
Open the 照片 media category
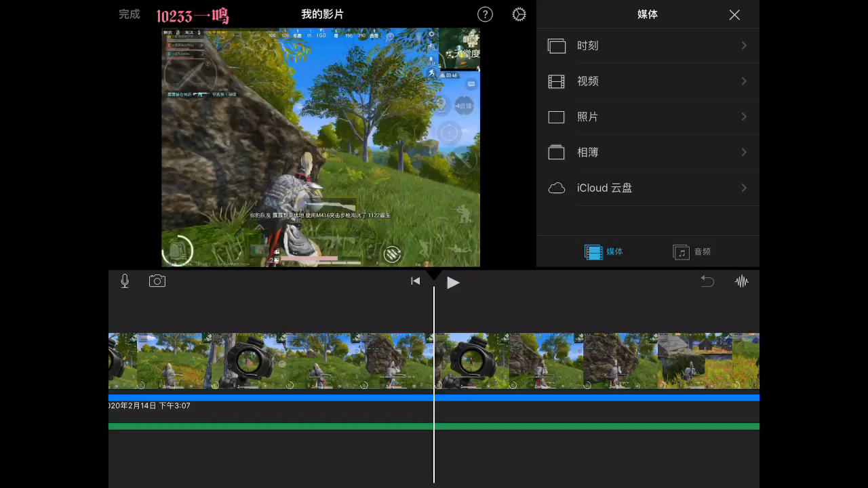coord(648,117)
